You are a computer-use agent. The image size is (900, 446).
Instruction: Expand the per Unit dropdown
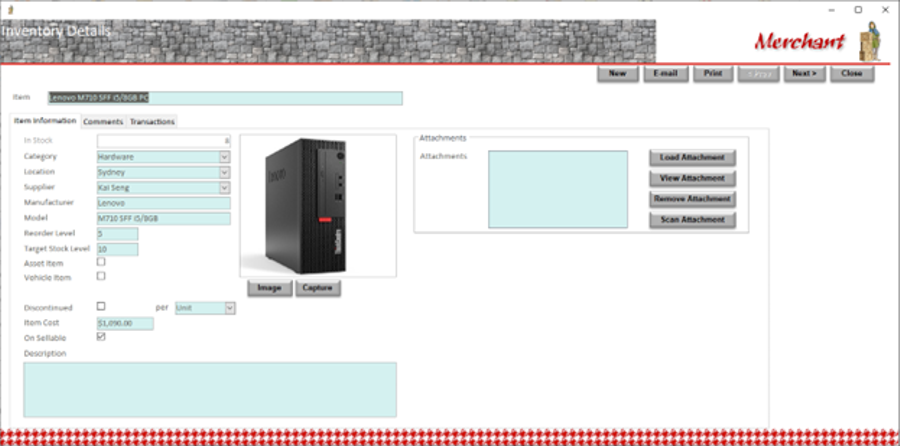click(230, 308)
